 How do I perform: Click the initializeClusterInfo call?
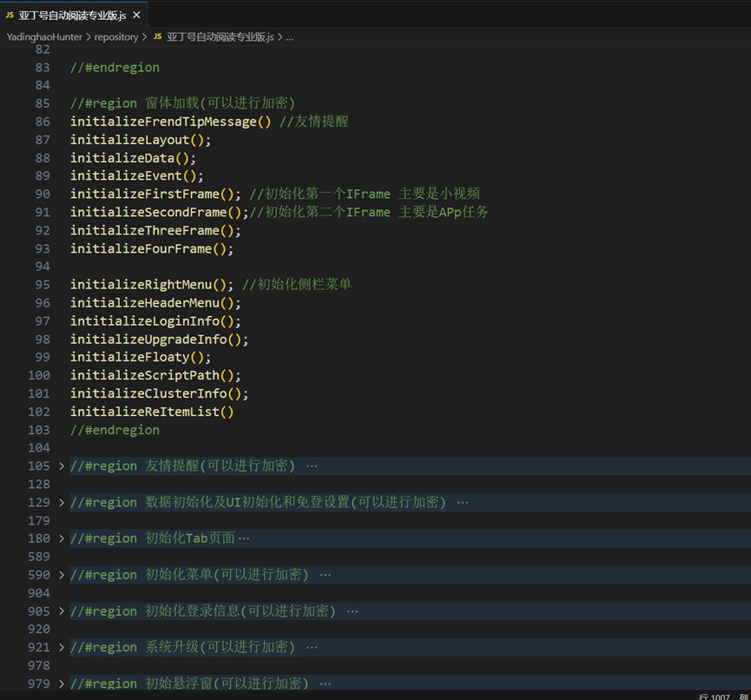click(159, 393)
